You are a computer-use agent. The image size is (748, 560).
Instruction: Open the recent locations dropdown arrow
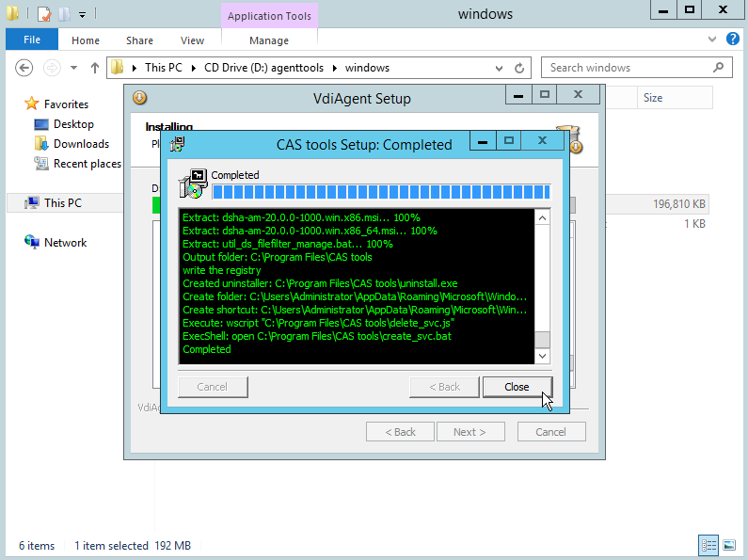click(73, 68)
